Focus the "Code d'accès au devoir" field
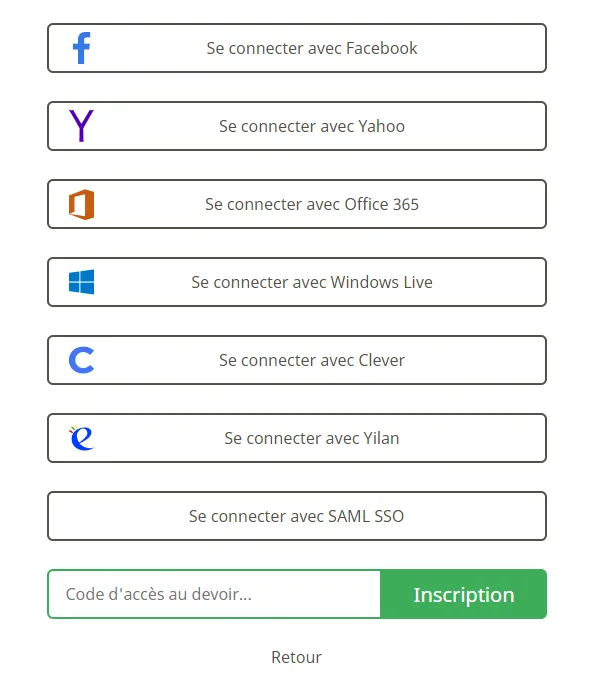The width and height of the screenshot is (598, 683). [214, 594]
